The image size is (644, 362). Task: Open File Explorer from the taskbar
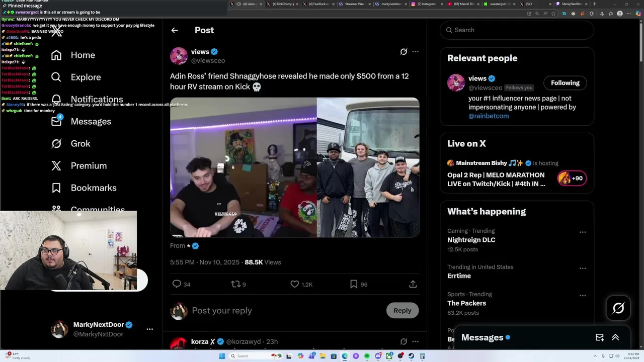323,356
